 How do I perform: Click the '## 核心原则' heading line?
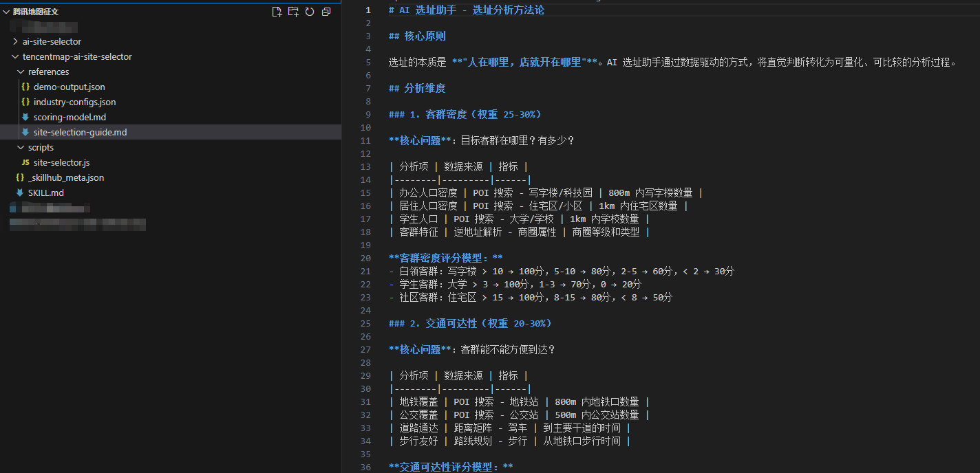point(417,36)
